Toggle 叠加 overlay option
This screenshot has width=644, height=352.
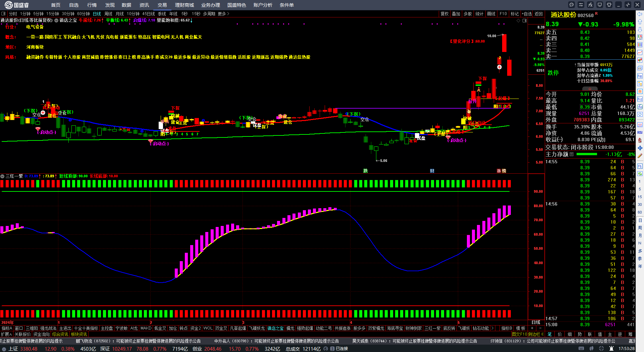point(456,14)
